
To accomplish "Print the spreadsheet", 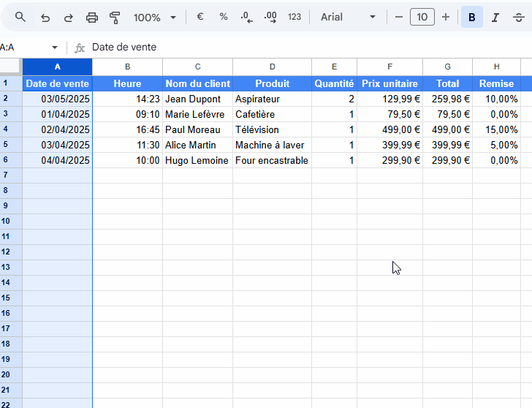I will coord(92,17).
